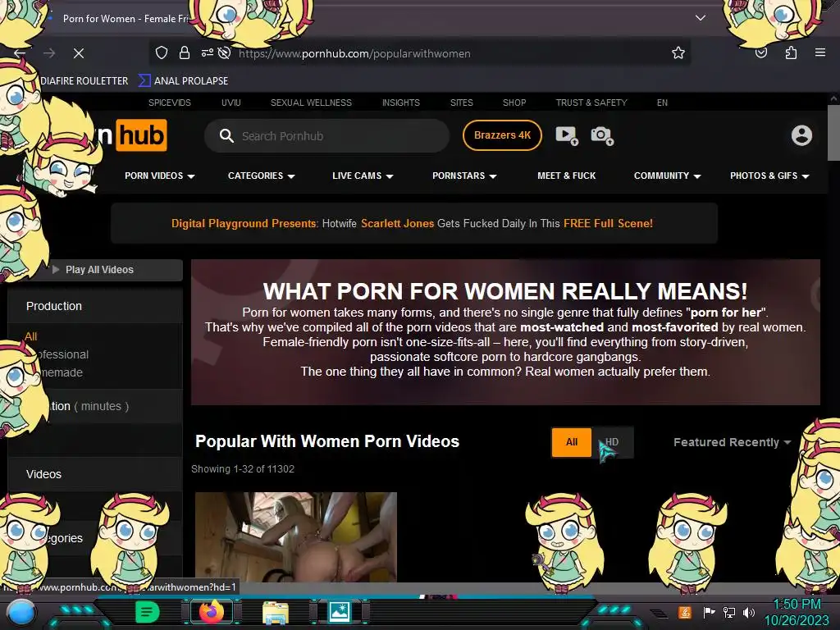Click the upload video icon
The width and height of the screenshot is (840, 630).
pyautogui.click(x=567, y=135)
